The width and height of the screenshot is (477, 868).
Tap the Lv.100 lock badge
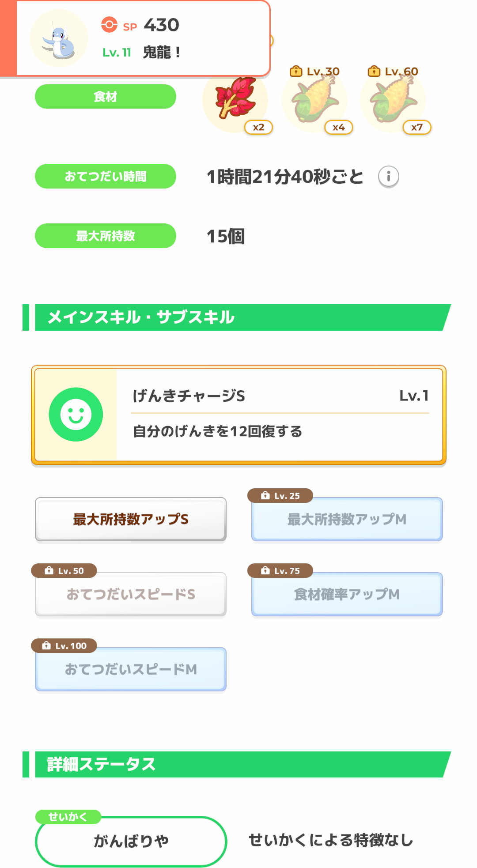[64, 646]
